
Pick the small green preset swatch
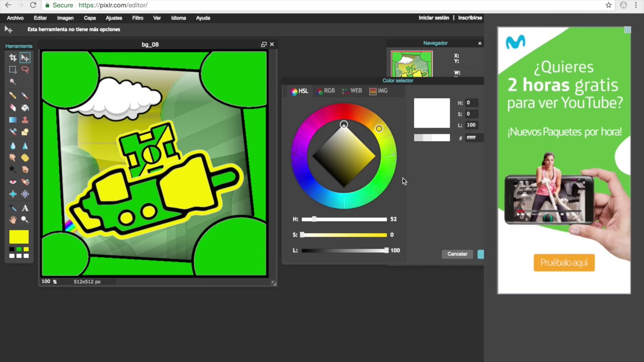(19, 249)
